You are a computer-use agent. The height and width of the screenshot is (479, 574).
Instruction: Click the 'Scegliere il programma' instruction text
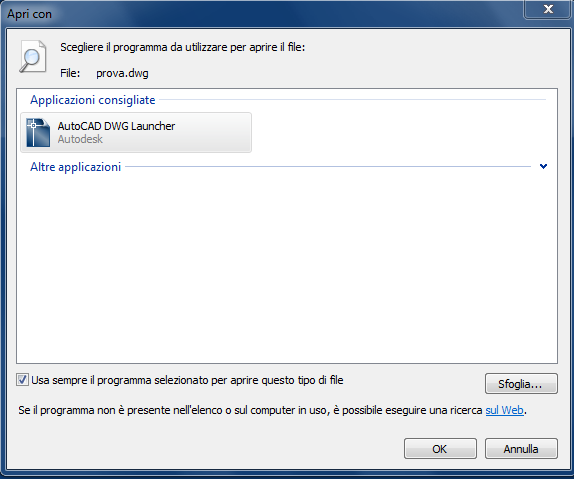point(183,47)
